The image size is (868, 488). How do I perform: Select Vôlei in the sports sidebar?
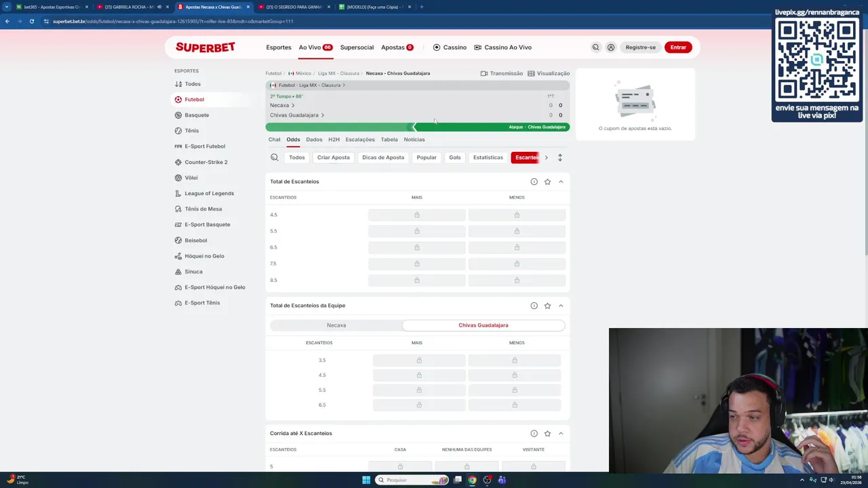point(191,178)
